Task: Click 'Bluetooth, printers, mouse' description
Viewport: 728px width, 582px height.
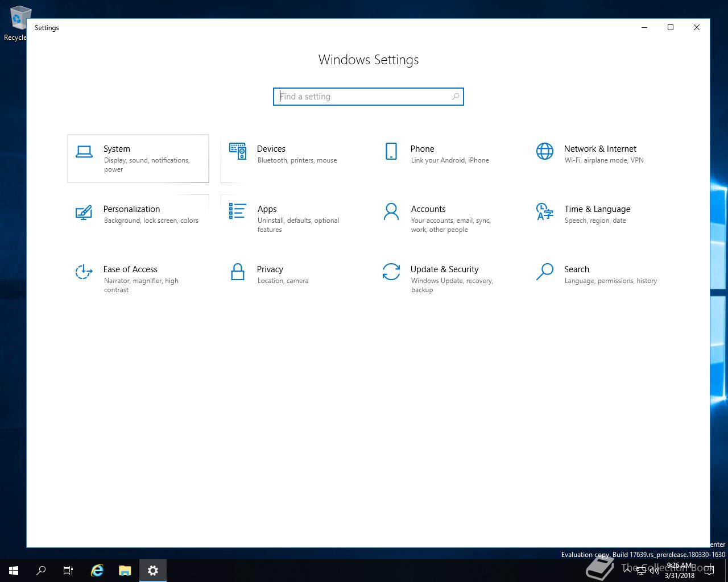Action: click(297, 160)
